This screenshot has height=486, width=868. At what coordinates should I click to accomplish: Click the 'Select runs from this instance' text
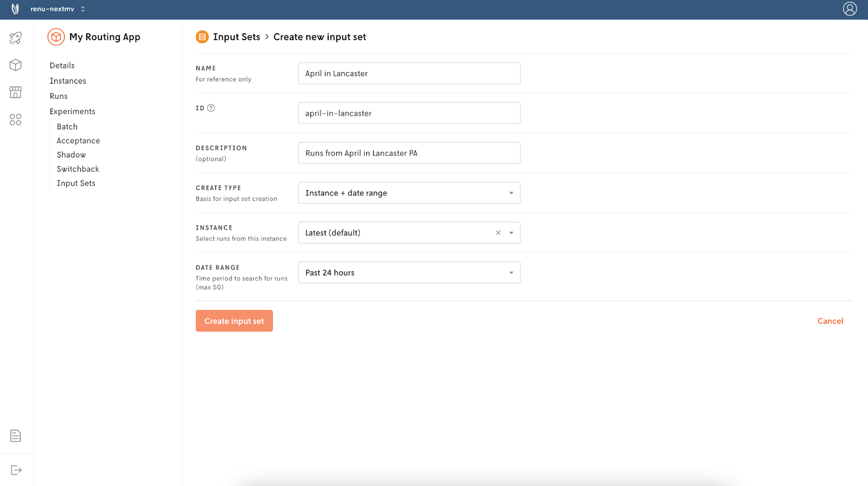click(241, 238)
